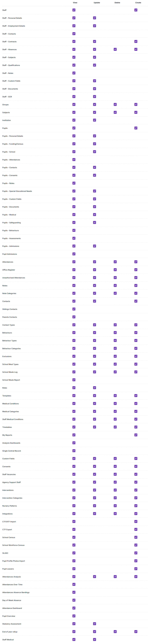Toggle Update checkbox for Institution
The height and width of the screenshot is (644, 148).
pyautogui.click(x=95, y=120)
